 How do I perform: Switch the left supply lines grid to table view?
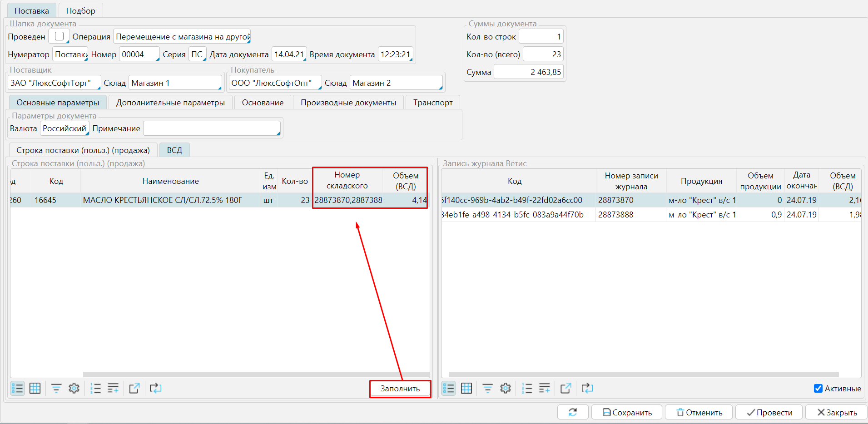(x=35, y=388)
